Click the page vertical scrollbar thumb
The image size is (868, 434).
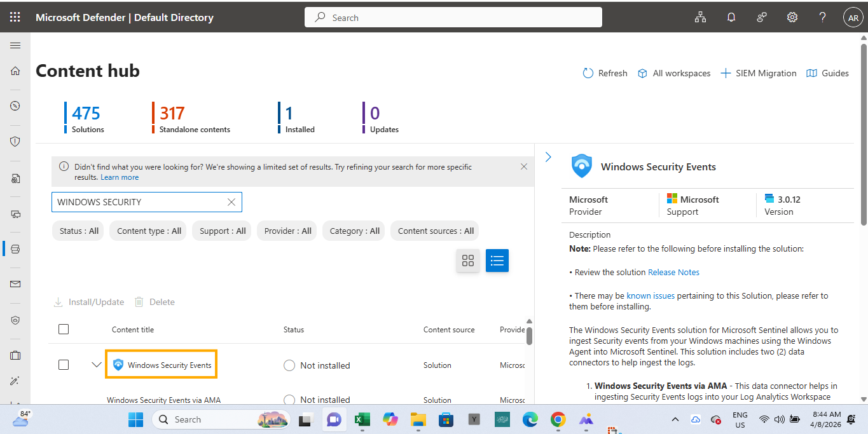click(863, 133)
